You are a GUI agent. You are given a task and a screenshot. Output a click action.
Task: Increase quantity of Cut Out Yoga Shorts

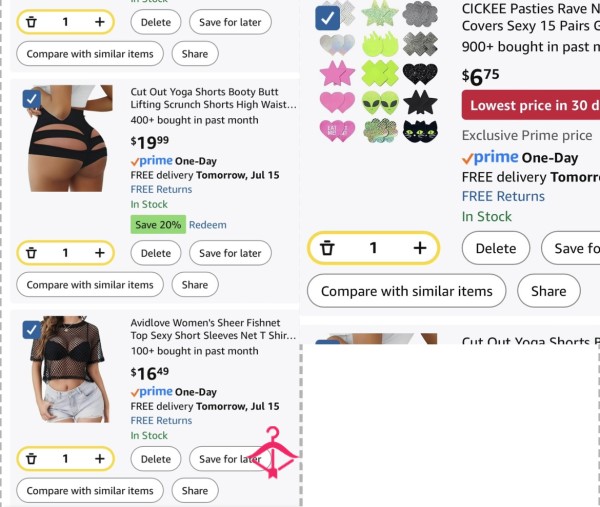(99, 253)
